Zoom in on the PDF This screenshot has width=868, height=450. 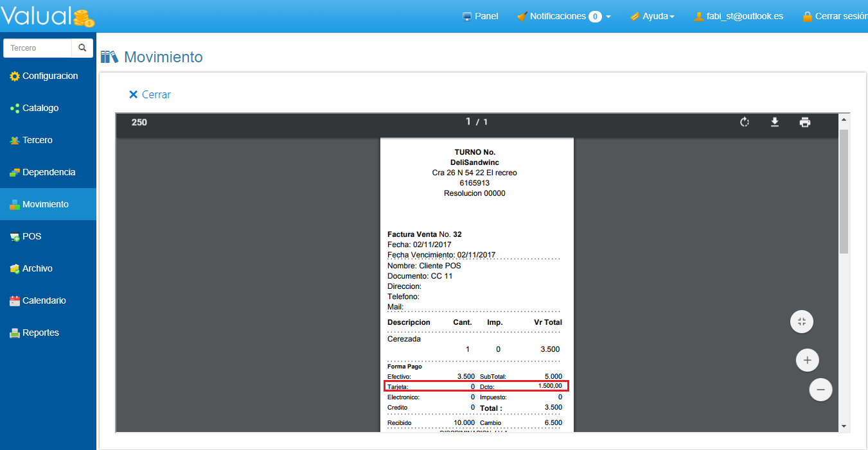pos(807,360)
